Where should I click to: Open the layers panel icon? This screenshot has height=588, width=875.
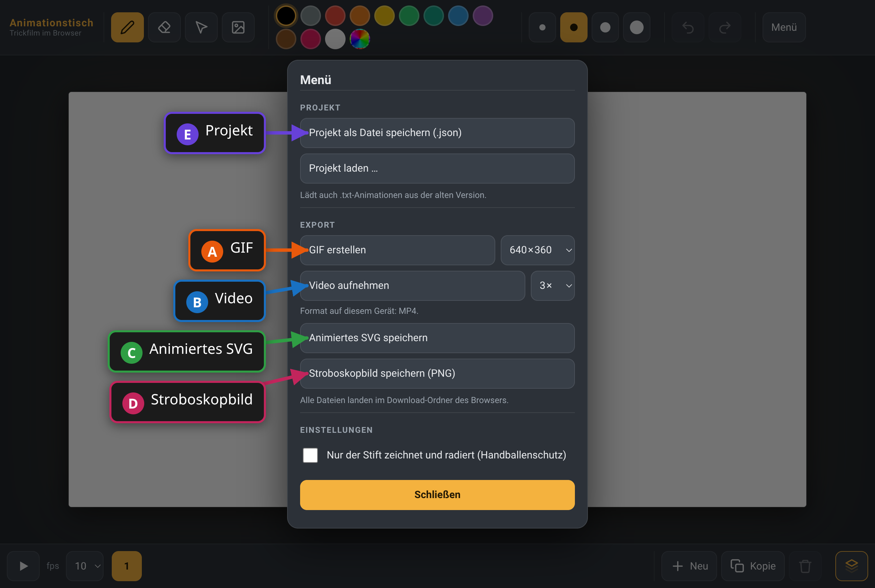click(x=851, y=566)
